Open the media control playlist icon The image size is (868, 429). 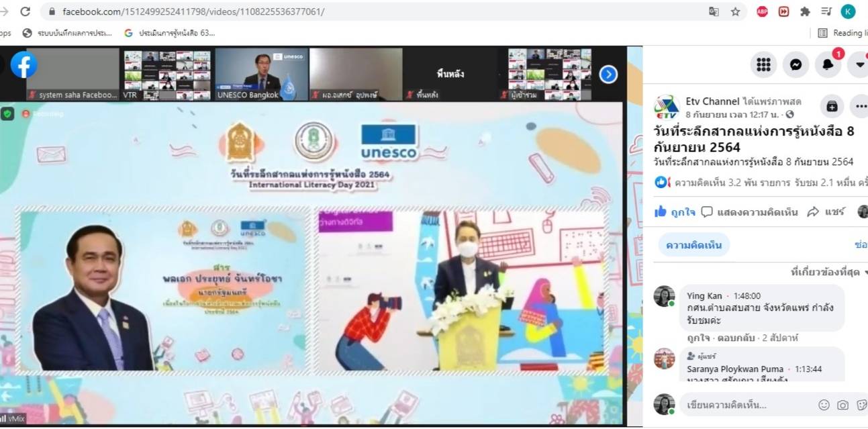point(826,11)
